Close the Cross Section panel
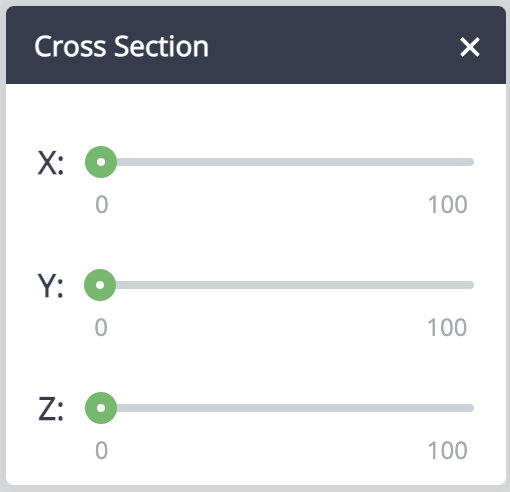The width and height of the screenshot is (510, 492). click(470, 47)
